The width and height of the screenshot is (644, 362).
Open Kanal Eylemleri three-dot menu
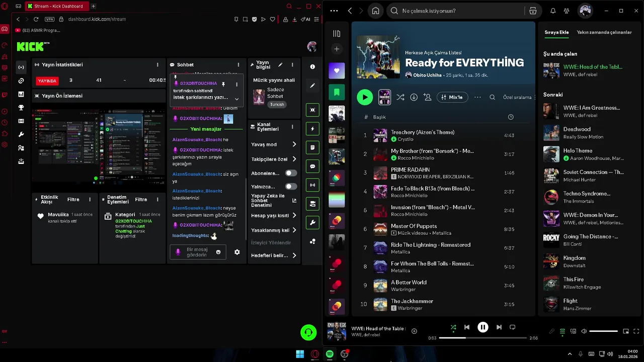[x=292, y=127]
